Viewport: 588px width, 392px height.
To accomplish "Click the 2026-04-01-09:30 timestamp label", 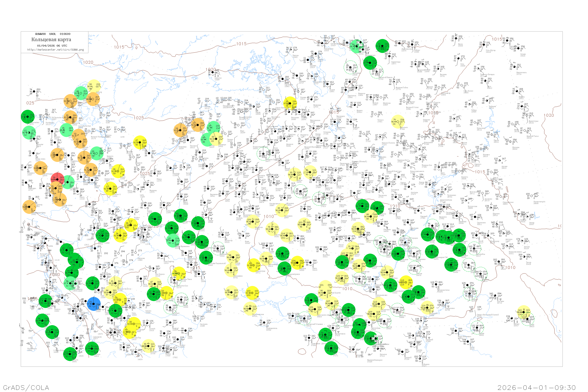I will click(x=536, y=387).
